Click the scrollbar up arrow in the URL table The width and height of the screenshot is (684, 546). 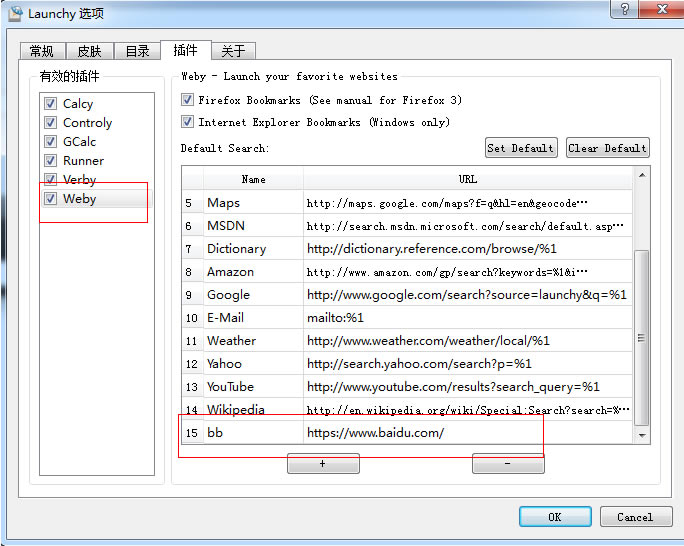tap(642, 175)
